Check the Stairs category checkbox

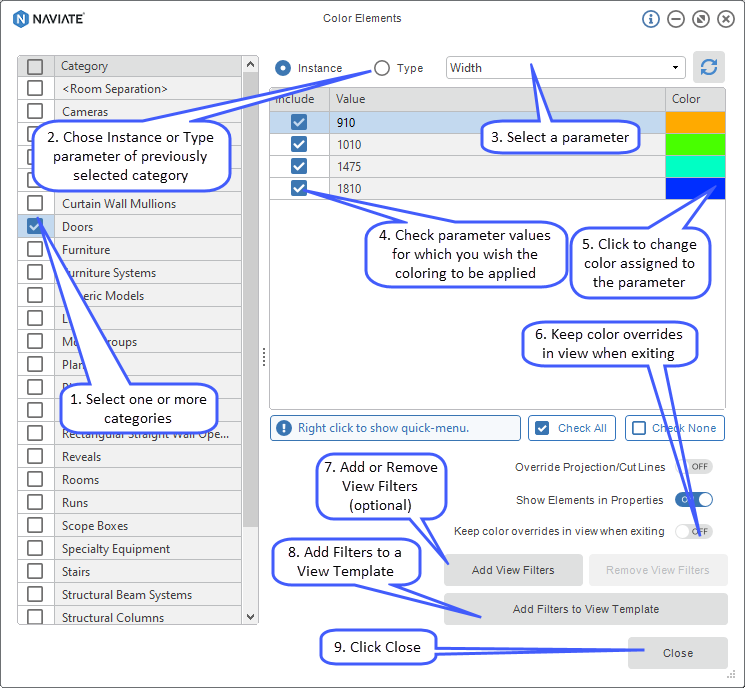pyautogui.click(x=35, y=571)
